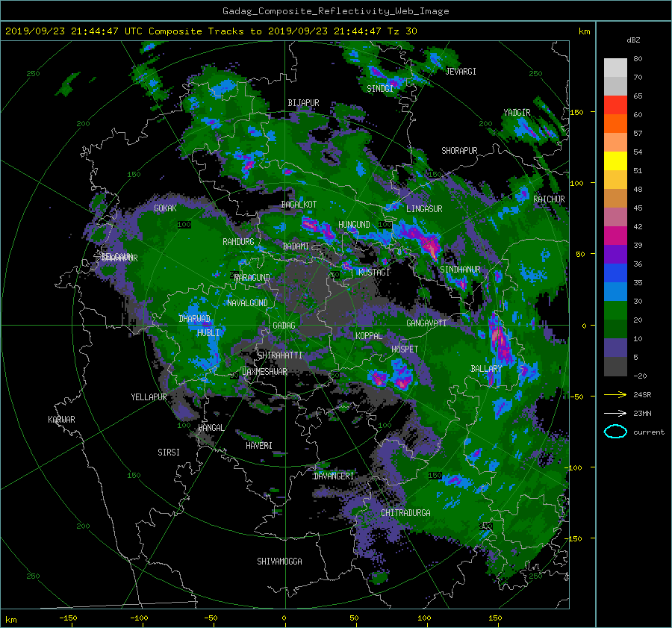This screenshot has width=672, height=628.
Task: Click the BIJAPUR city label
Action: 303,103
